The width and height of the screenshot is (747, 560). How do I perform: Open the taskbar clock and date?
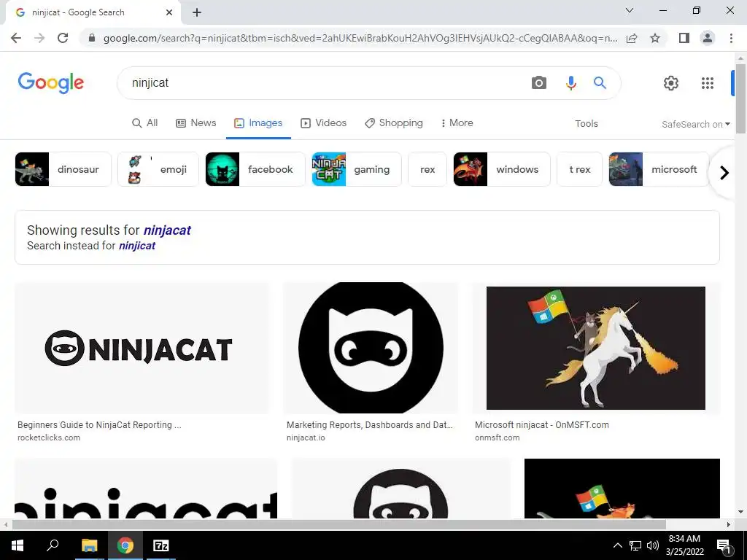click(x=685, y=545)
